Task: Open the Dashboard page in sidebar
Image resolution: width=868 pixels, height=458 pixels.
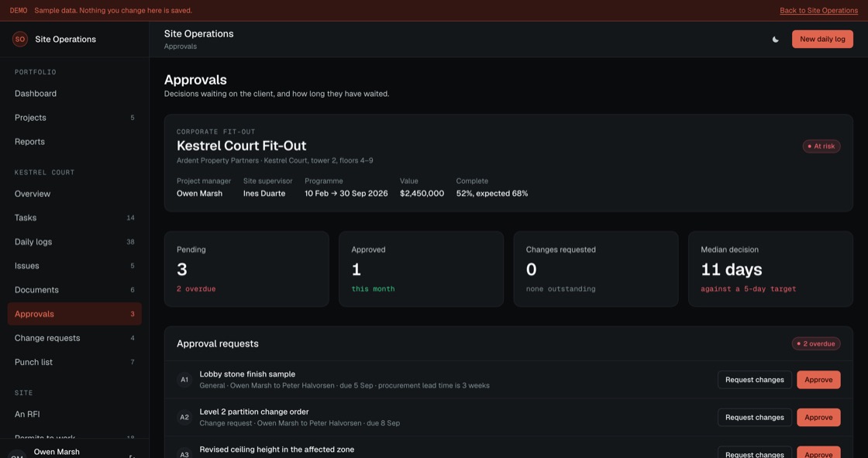Action: coord(74,94)
